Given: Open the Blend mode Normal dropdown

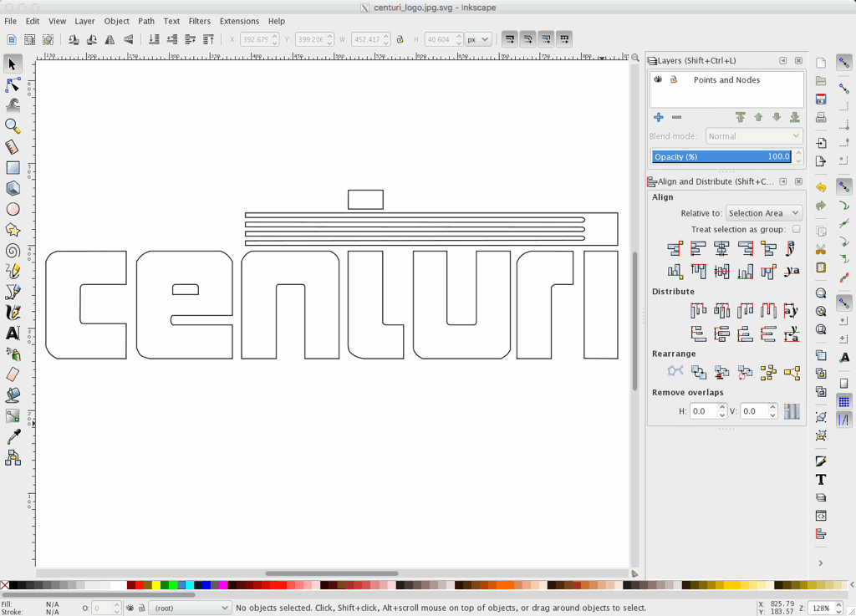Looking at the screenshot, I should (x=754, y=136).
